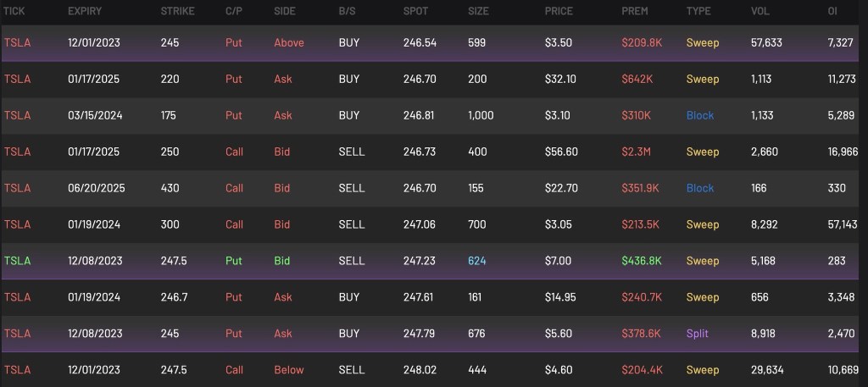Viewport: 868px width, 387px height.
Task: Click the SIDE column header
Action: click(x=286, y=11)
